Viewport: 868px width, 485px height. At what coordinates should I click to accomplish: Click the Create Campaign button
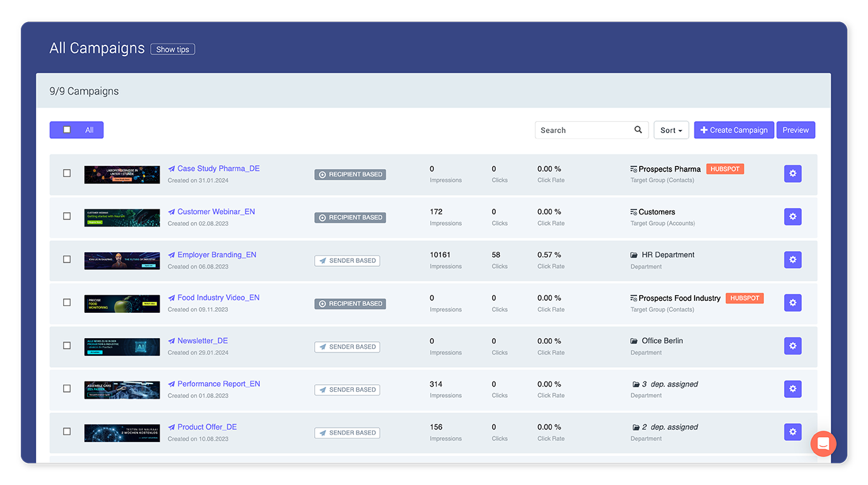pyautogui.click(x=734, y=130)
